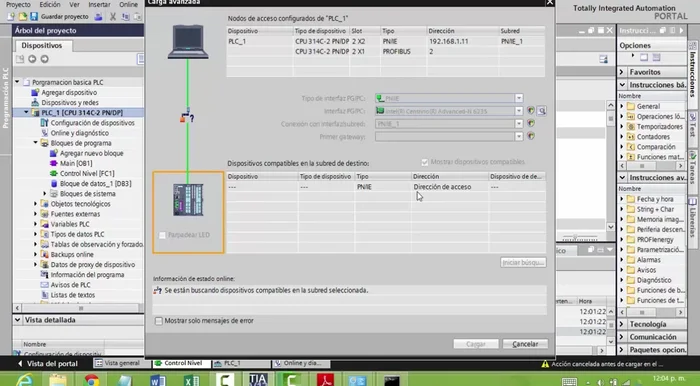
Task: Select Bloque de datos_1 [DB3]
Action: point(96,184)
